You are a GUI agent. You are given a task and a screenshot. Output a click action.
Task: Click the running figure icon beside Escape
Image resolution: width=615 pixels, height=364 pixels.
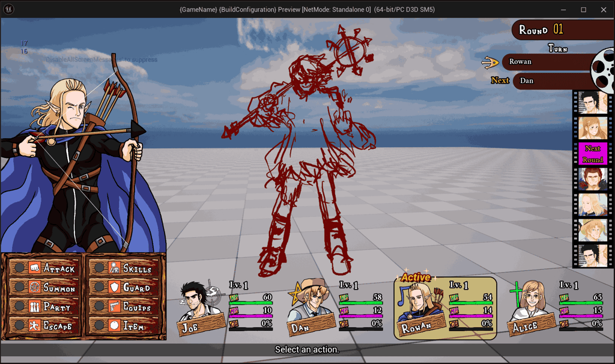point(34,325)
